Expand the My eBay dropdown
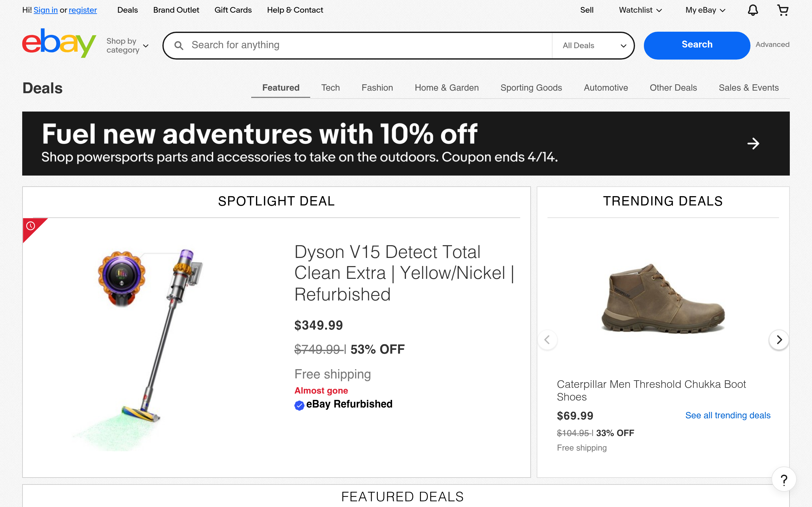 tap(705, 10)
